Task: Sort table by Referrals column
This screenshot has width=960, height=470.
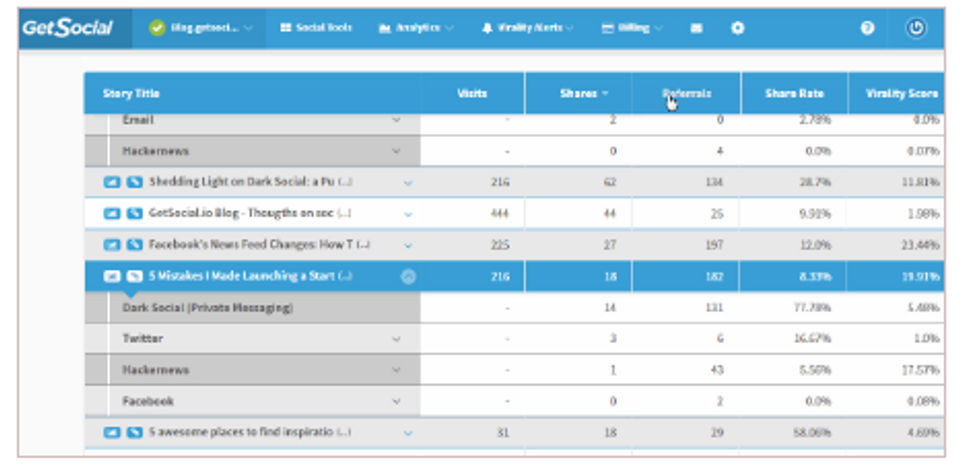Action: click(x=686, y=94)
